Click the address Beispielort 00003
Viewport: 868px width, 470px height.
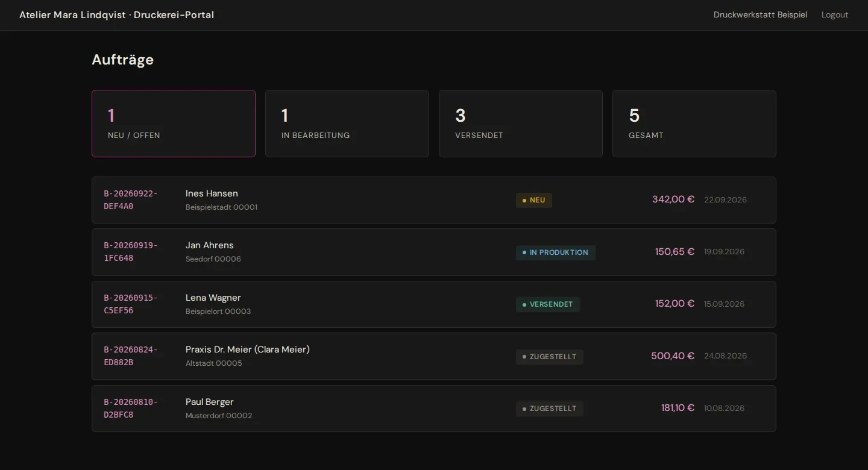[218, 312]
